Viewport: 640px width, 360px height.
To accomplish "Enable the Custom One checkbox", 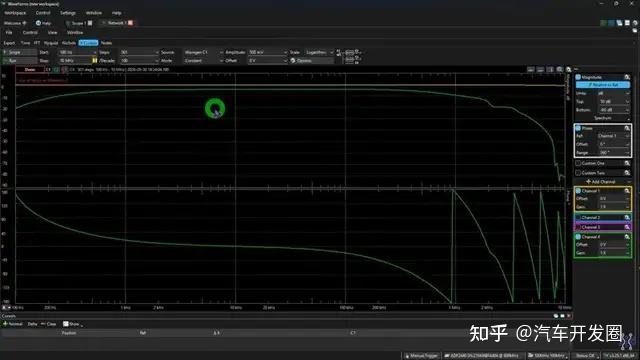I will 578,163.
